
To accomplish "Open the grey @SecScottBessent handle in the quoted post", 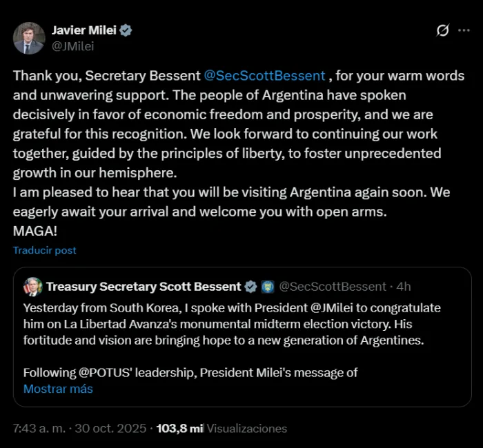I will (x=333, y=287).
